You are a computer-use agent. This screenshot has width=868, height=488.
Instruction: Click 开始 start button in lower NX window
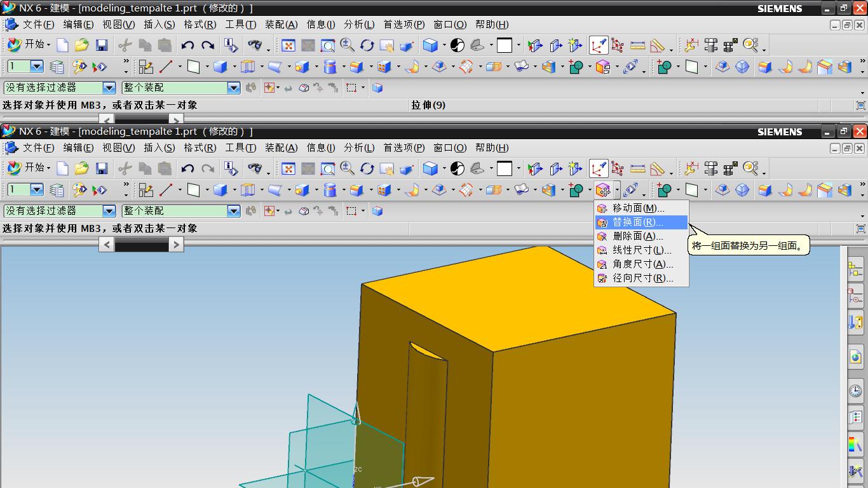pos(29,168)
